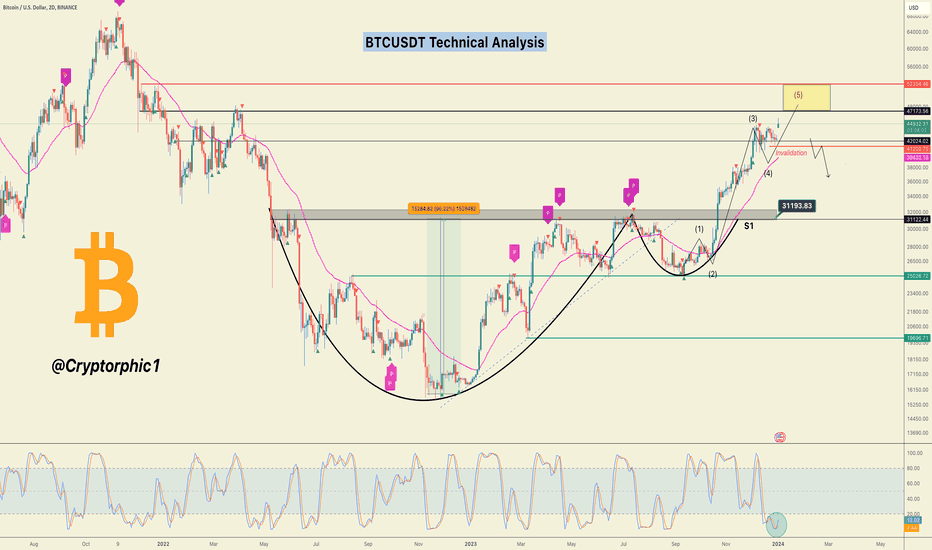Select the red 53354.46 price label
Image resolution: width=932 pixels, height=550 pixels.
click(x=918, y=84)
